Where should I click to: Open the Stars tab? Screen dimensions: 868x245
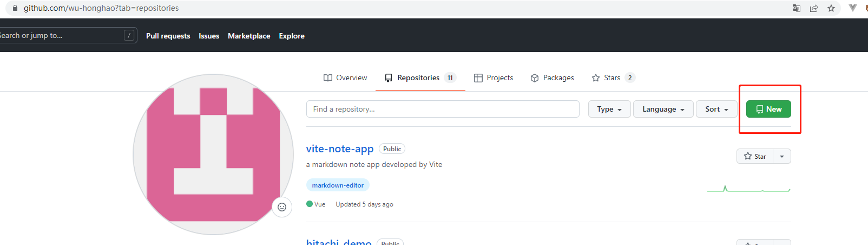[x=613, y=78]
